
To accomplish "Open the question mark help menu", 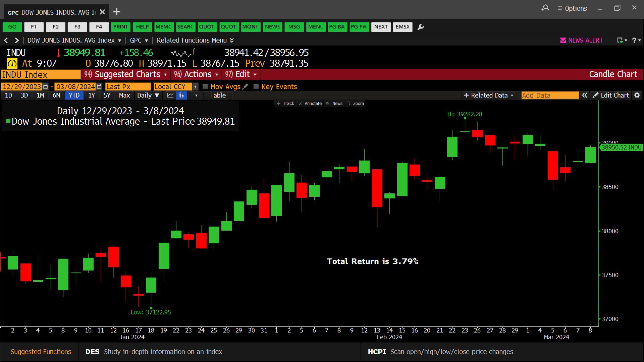I will 636,41.
